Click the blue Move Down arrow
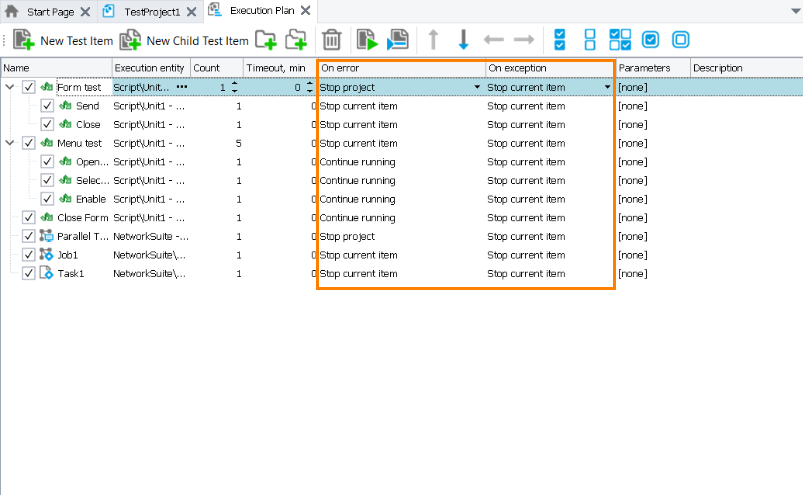 (x=463, y=40)
